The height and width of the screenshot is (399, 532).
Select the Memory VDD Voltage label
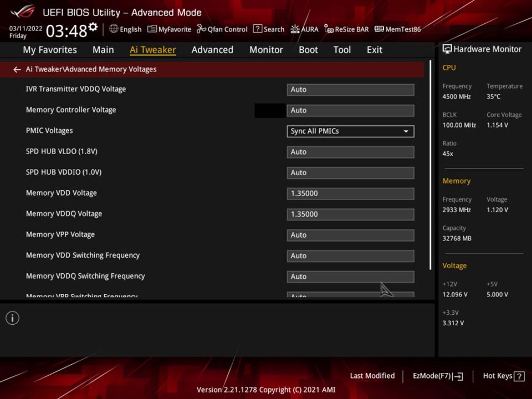point(62,193)
